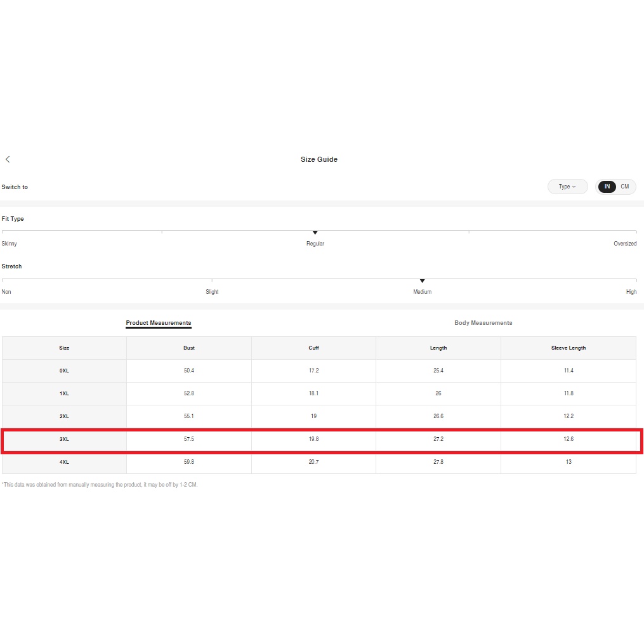Click the 2XL cuff value 19
The height and width of the screenshot is (644, 644).
click(x=314, y=416)
